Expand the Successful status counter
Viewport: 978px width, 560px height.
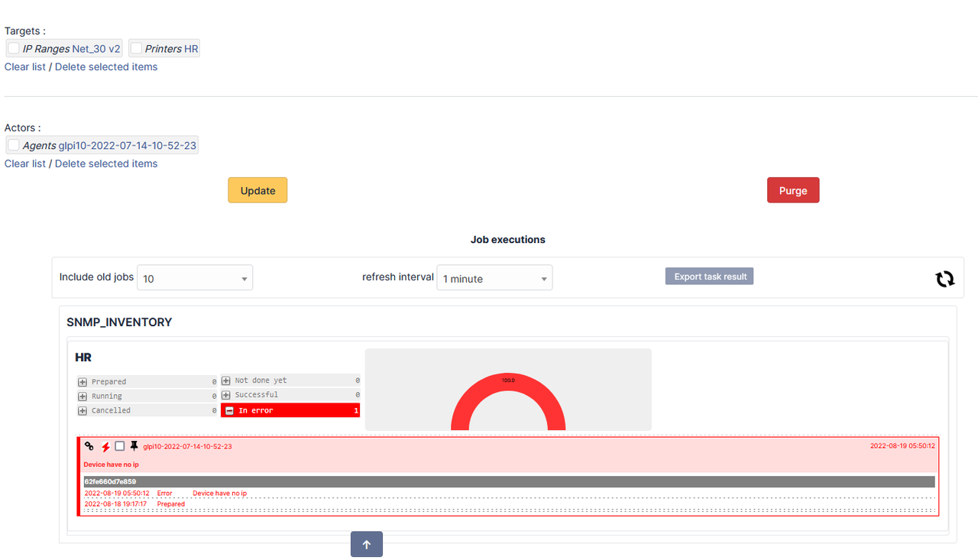coord(226,394)
